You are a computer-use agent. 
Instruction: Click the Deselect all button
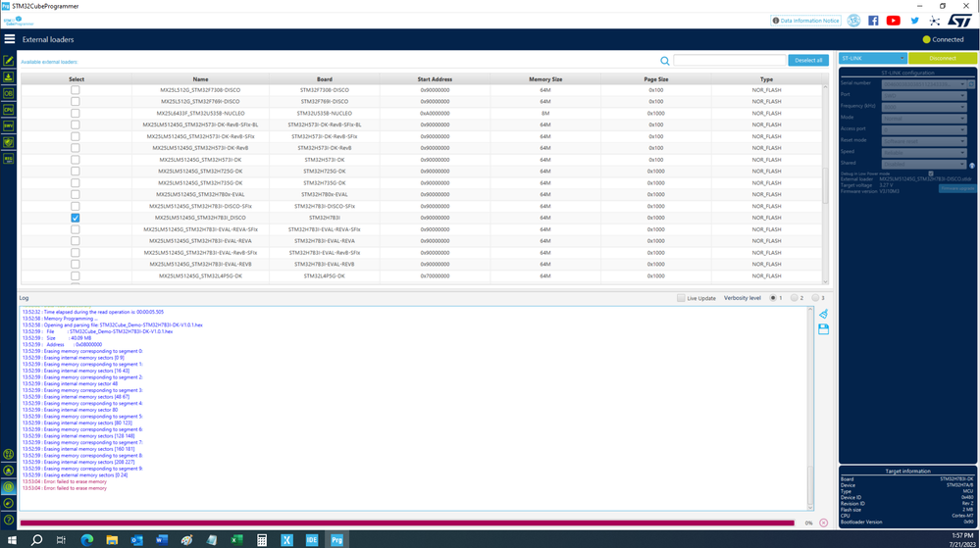coord(808,60)
